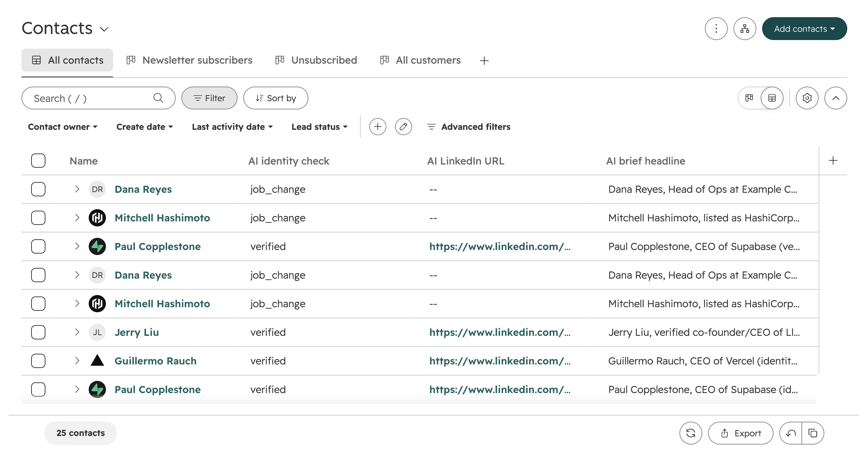Click the Add contacts button
This screenshot has height=456, width=868.
pos(804,29)
